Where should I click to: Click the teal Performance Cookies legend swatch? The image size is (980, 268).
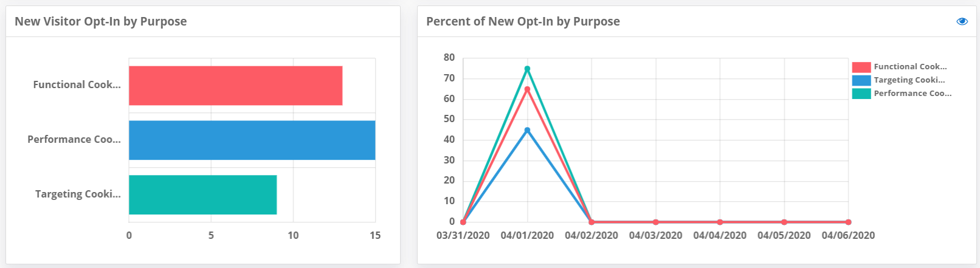pyautogui.click(x=861, y=94)
